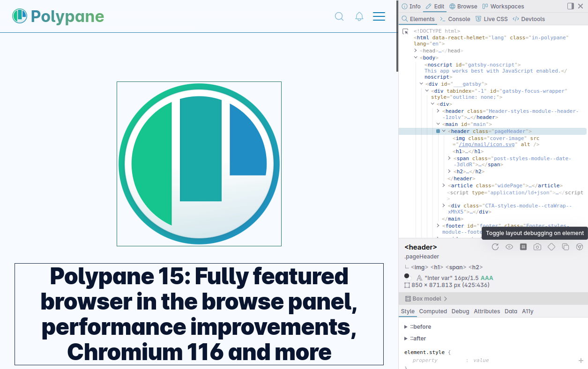Open the Devtools sub-tab
The width and height of the screenshot is (588, 369).
point(529,19)
